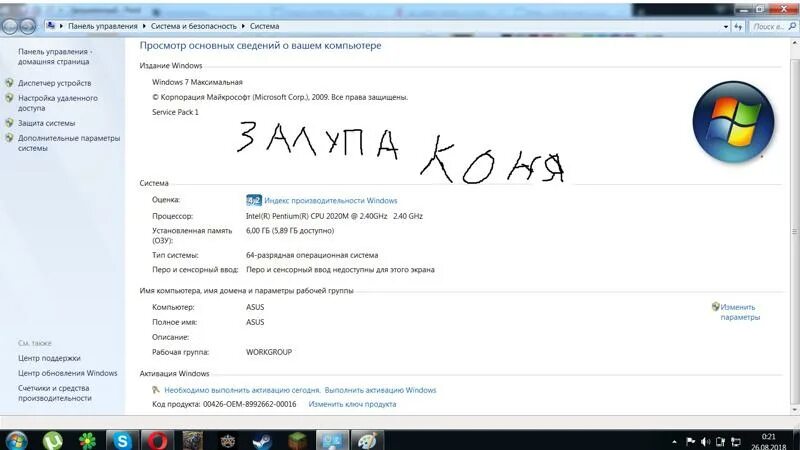Select WORKGROUP workgroup value
The height and width of the screenshot is (450, 800).
269,352
